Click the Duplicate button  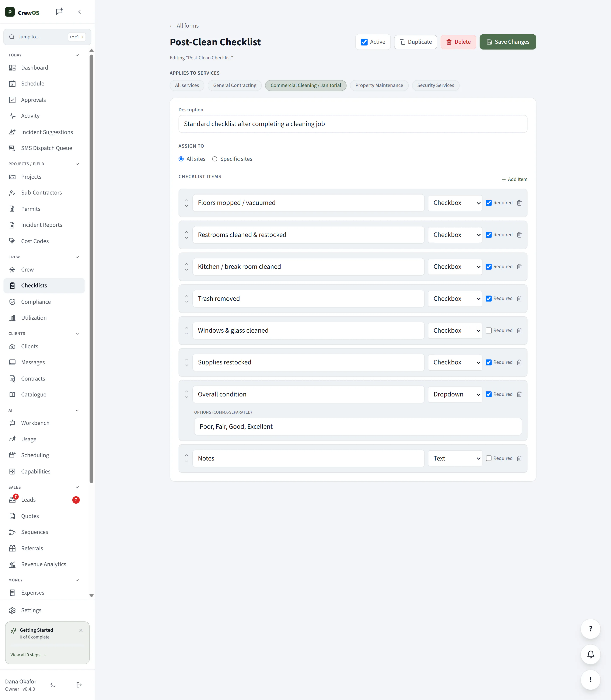click(x=415, y=42)
